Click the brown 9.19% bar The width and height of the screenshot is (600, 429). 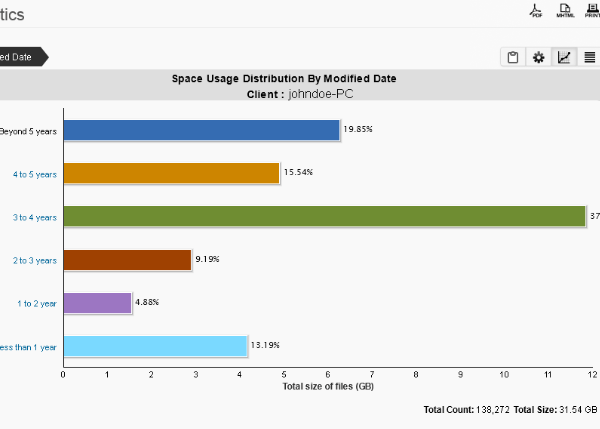[127, 260]
